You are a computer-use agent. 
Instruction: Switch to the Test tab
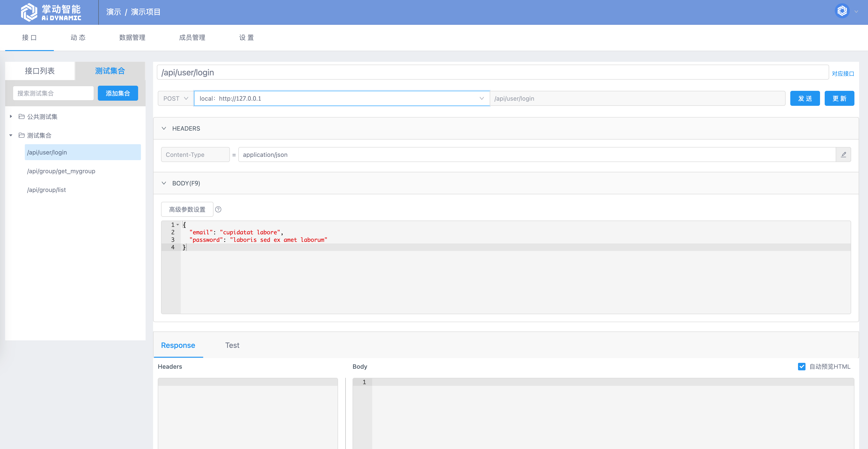pos(232,345)
